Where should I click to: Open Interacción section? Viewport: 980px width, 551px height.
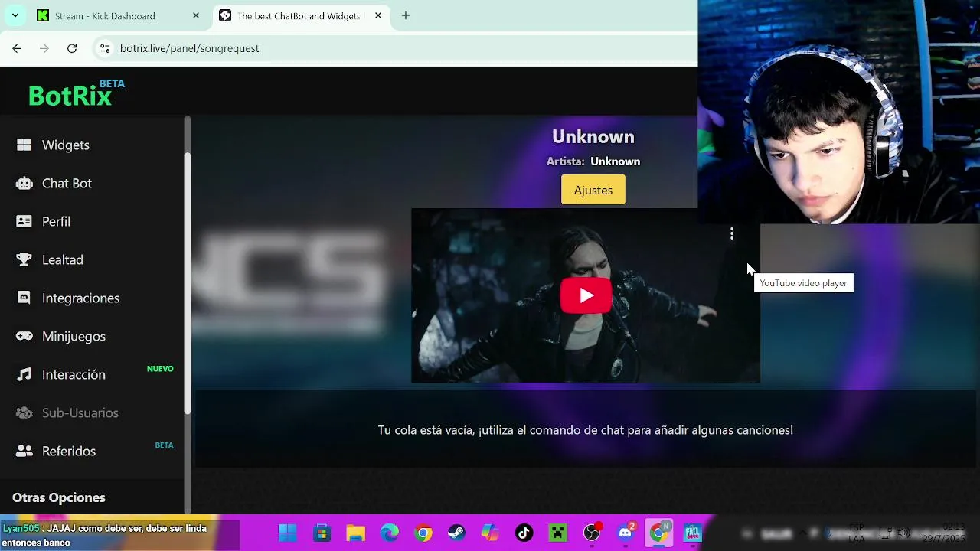coord(73,374)
